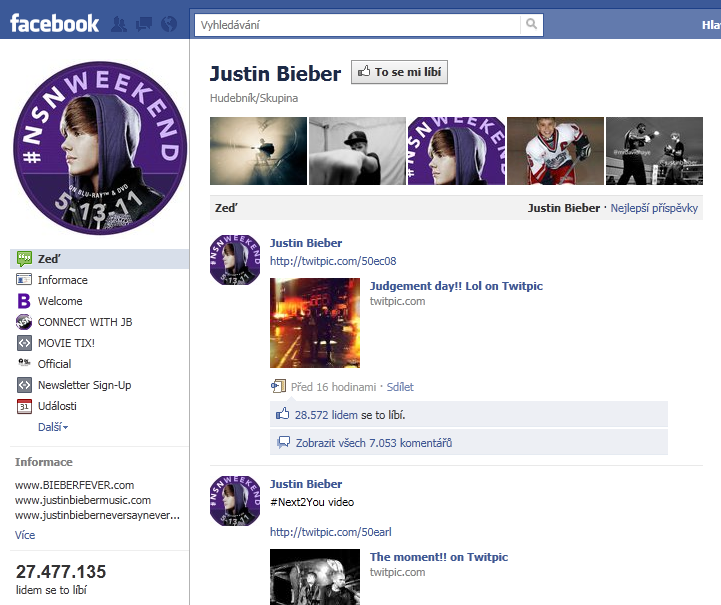Show all 7.053 comments

point(374,443)
